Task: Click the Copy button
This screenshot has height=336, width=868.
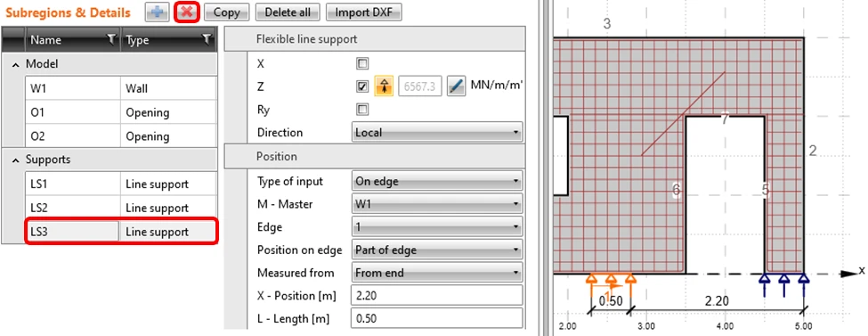Action: 226,12
